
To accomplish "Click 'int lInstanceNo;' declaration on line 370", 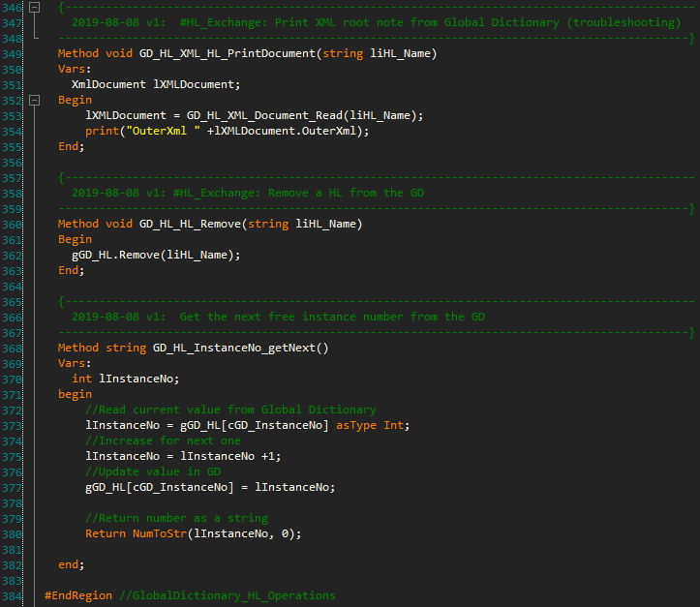I will point(126,379).
